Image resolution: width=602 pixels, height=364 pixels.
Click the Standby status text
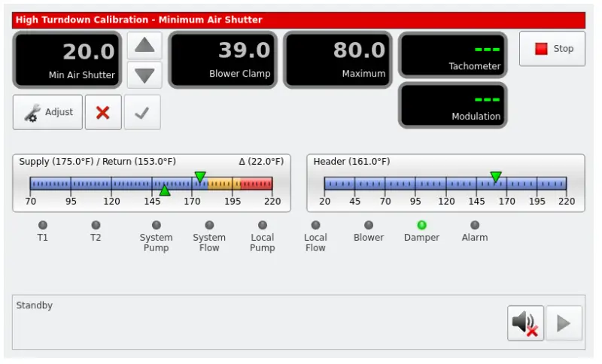34,305
